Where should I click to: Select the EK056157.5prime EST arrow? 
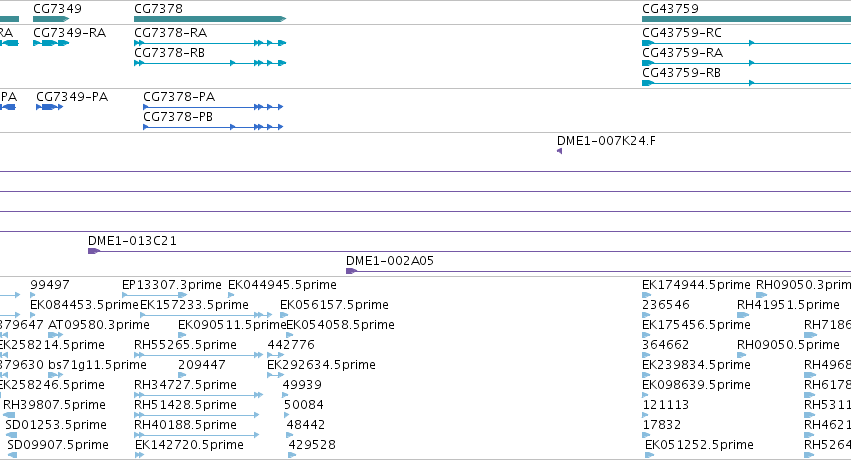coord(284,315)
